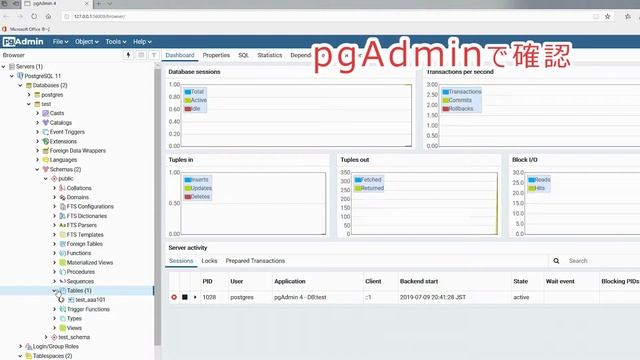Click the test_aaa101 table icon

click(71, 300)
